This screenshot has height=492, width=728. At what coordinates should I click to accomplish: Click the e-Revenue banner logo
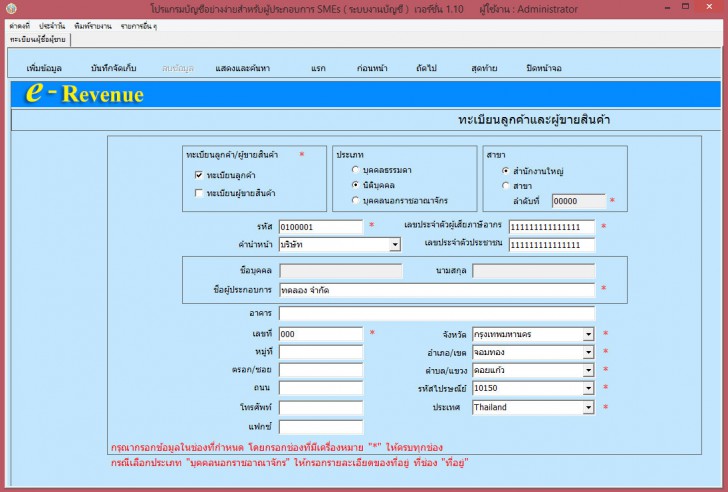tap(84, 93)
